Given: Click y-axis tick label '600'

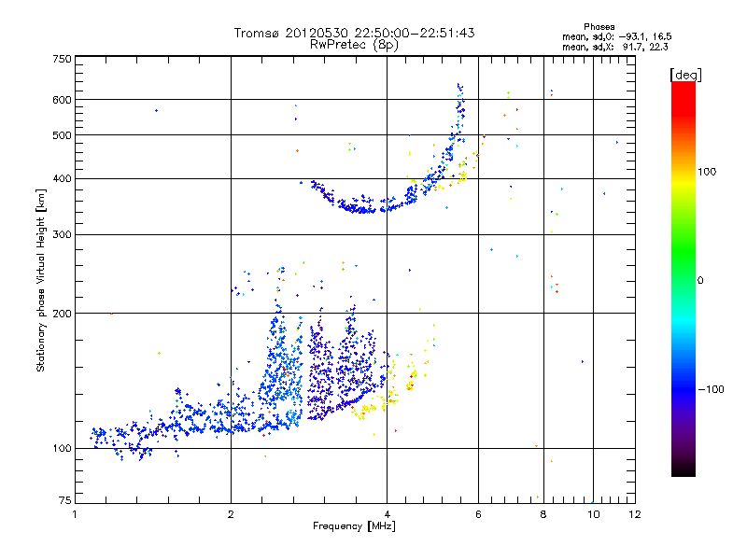Looking at the screenshot, I should tap(62, 100).
